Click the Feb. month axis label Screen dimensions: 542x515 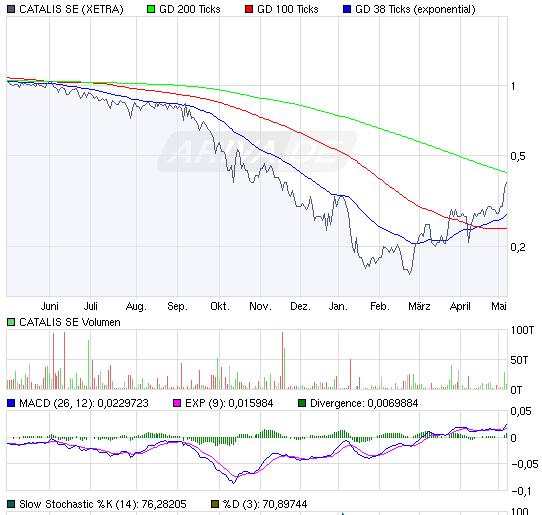point(380,306)
